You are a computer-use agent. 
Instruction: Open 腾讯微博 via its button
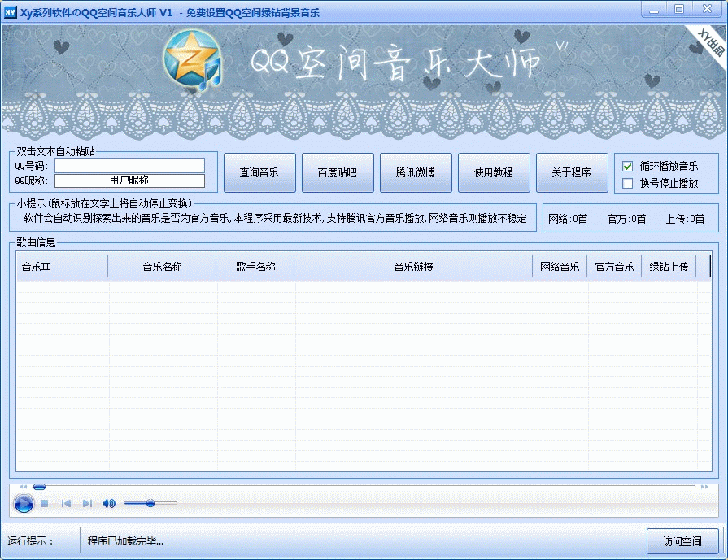[416, 172]
